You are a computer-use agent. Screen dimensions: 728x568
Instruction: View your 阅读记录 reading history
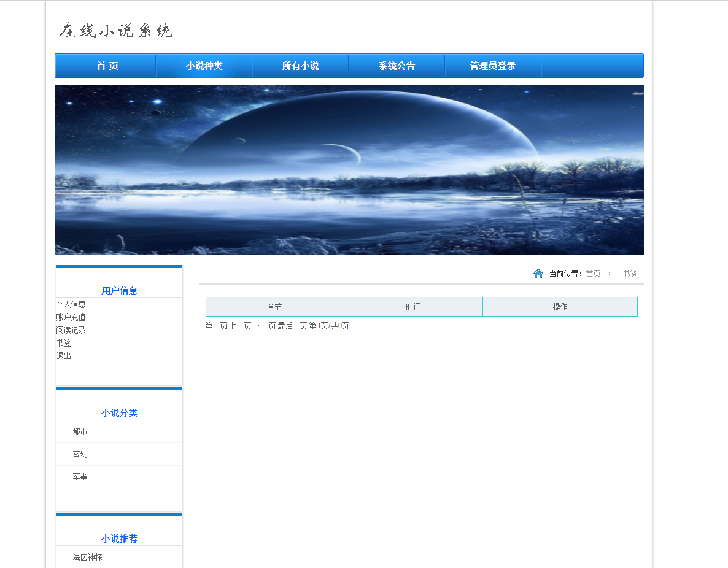pyautogui.click(x=70, y=330)
